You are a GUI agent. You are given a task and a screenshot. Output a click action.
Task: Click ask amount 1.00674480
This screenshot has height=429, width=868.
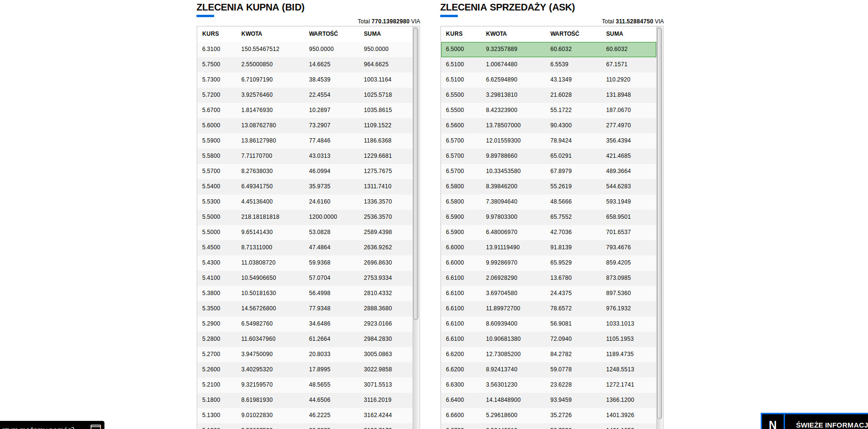[502, 64]
